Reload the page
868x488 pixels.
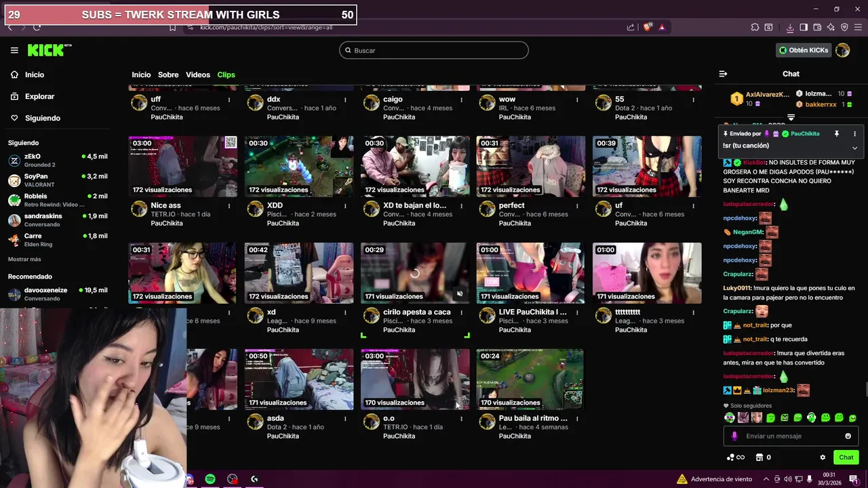[x=37, y=27]
